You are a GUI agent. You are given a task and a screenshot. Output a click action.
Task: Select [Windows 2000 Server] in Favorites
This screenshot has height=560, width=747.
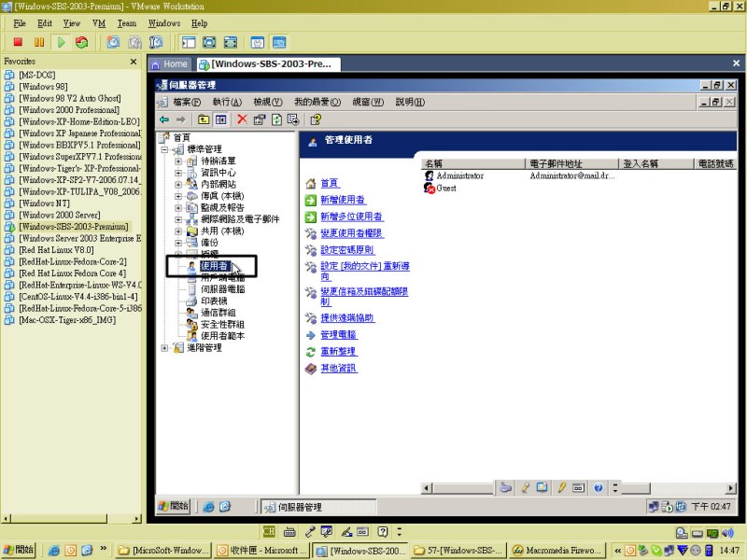pyautogui.click(x=60, y=215)
